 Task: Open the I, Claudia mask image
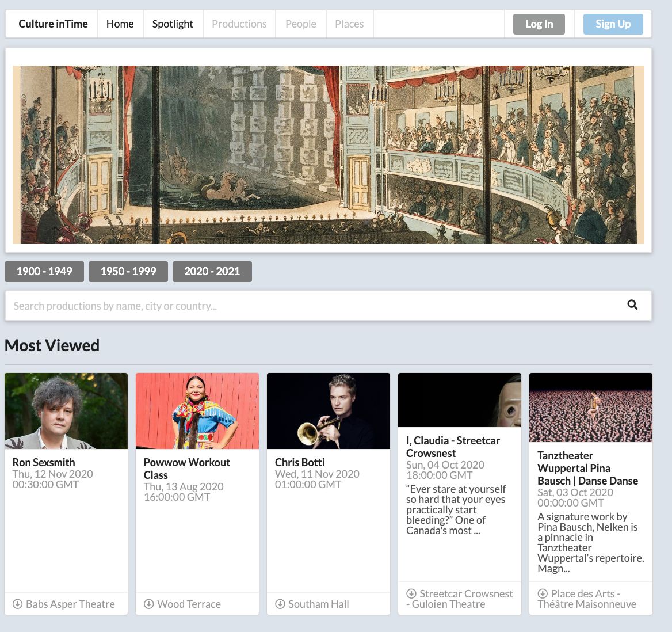(x=460, y=400)
